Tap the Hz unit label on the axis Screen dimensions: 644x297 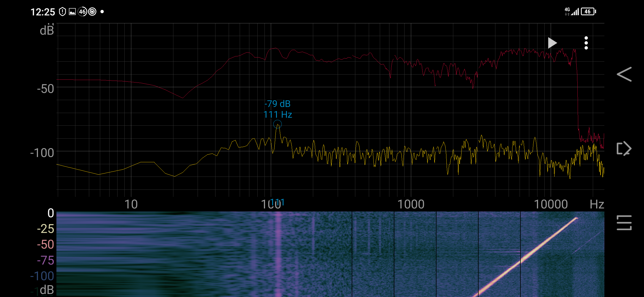[597, 204]
